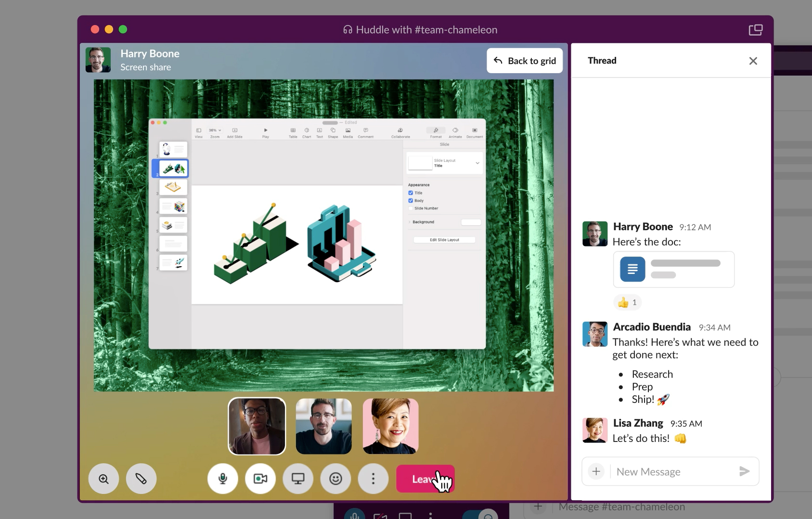Zoom in on the shared screen
This screenshot has height=519, width=812.
click(x=103, y=478)
